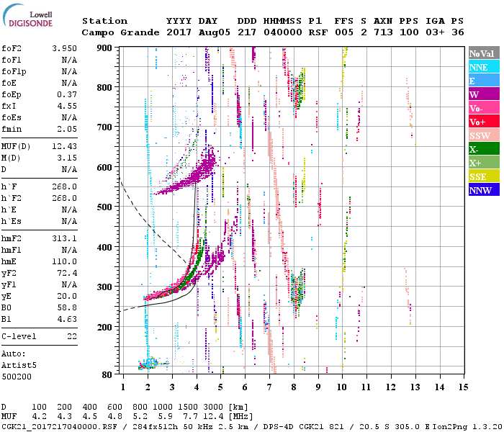Click the 4 MHz frequency axis label

[x=197, y=387]
